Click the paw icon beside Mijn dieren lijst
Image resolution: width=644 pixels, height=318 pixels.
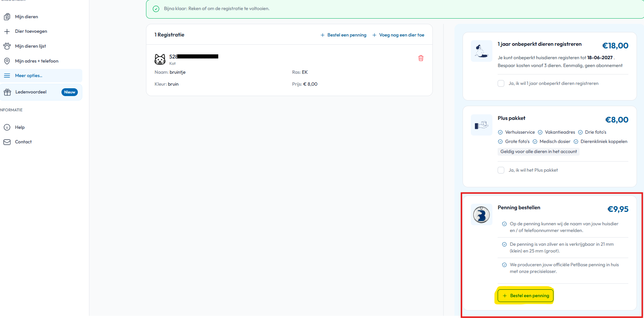click(x=7, y=46)
